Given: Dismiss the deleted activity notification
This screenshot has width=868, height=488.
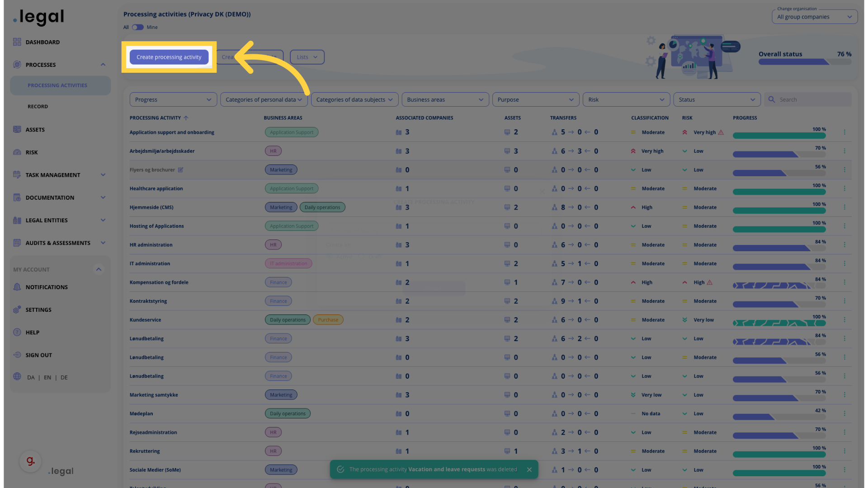Looking at the screenshot, I should tap(529, 470).
